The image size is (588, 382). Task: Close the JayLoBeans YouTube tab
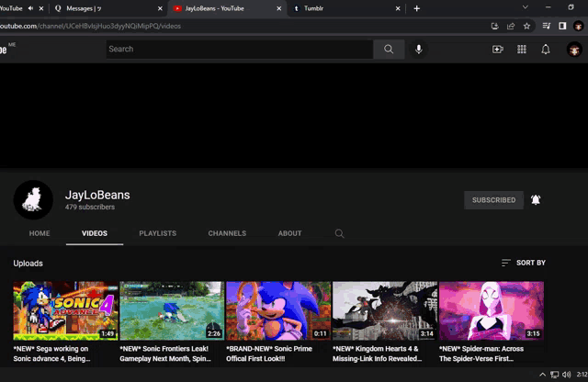coord(279,8)
